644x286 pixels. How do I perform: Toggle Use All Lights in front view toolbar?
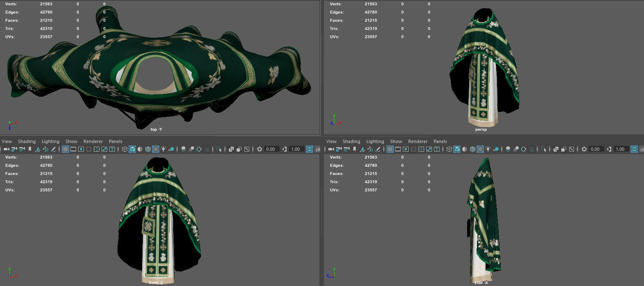pyautogui.click(x=163, y=149)
